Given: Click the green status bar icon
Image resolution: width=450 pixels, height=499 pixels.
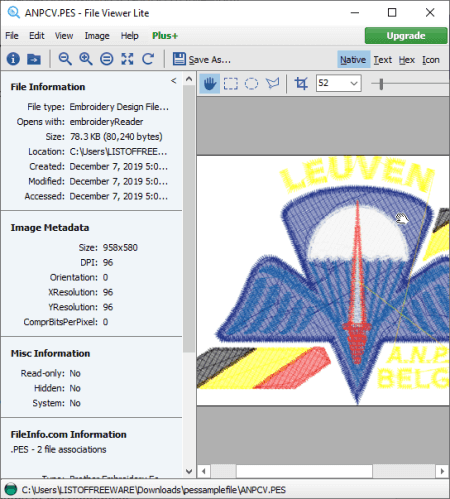Looking at the screenshot, I should click(11, 489).
